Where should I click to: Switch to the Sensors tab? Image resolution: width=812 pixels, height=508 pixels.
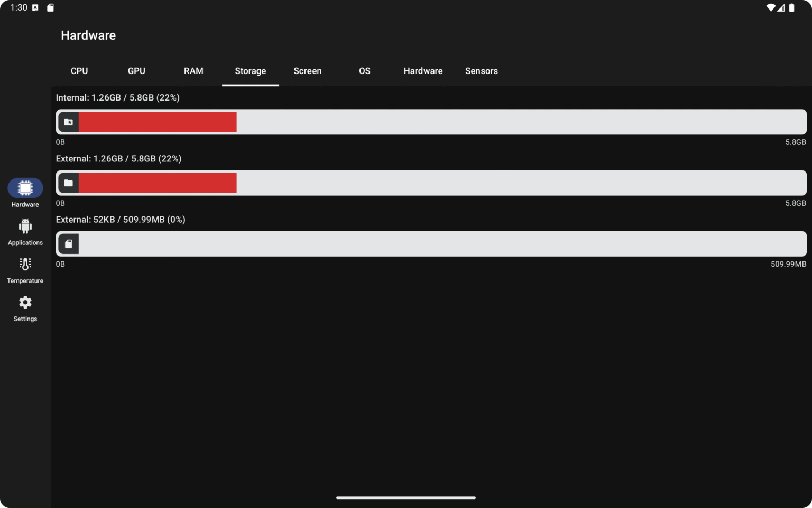481,71
